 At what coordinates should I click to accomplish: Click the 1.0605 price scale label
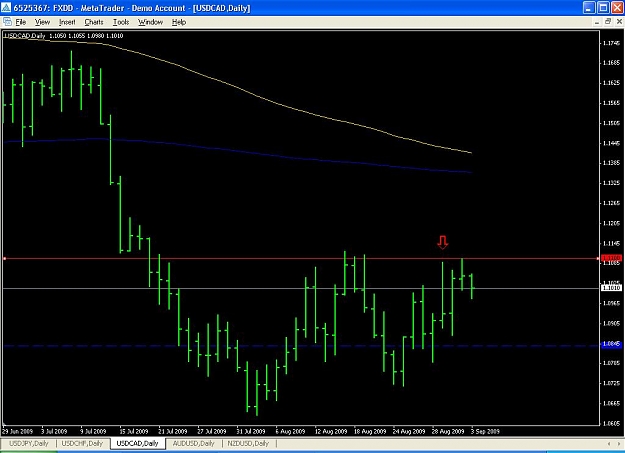[611, 423]
